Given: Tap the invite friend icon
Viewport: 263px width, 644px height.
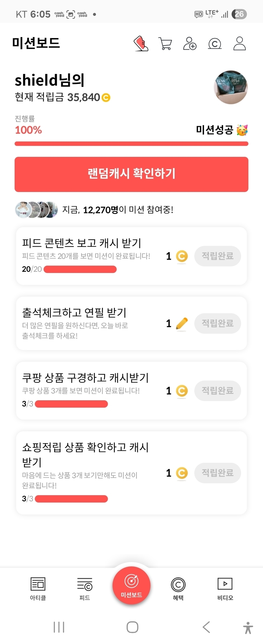Looking at the screenshot, I should click(190, 43).
